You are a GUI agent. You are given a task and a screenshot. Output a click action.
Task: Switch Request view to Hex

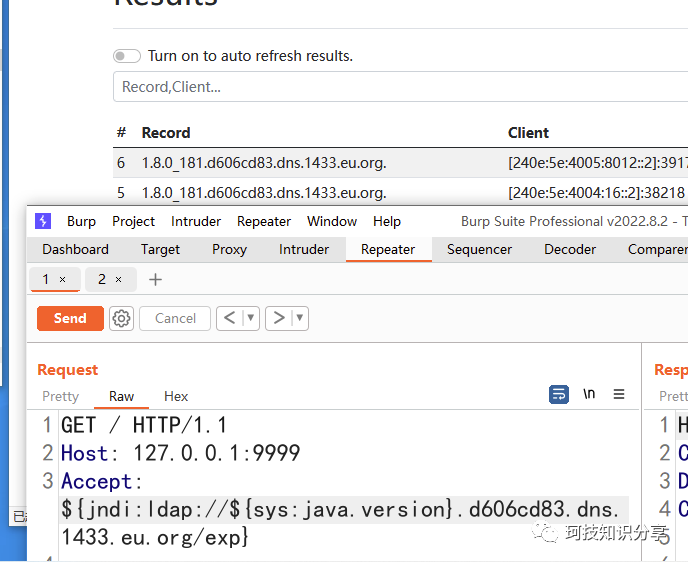[x=176, y=397]
